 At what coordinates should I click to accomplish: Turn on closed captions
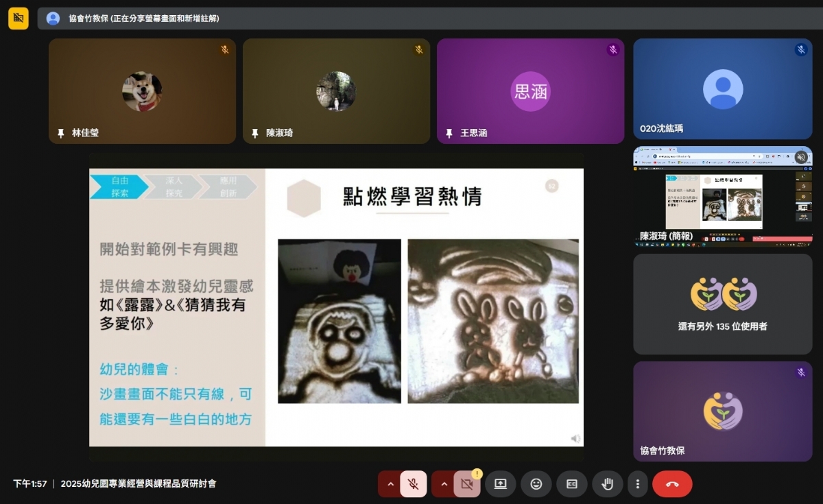pyautogui.click(x=572, y=484)
